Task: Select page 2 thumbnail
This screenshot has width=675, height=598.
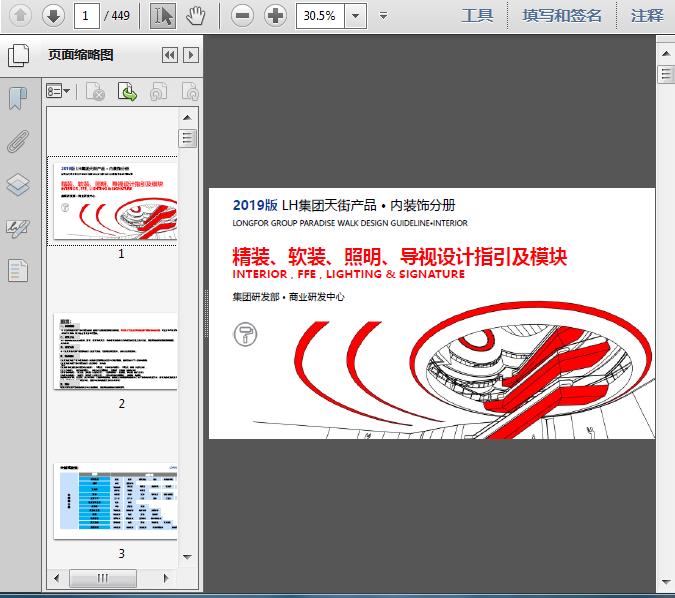Action: coord(115,351)
